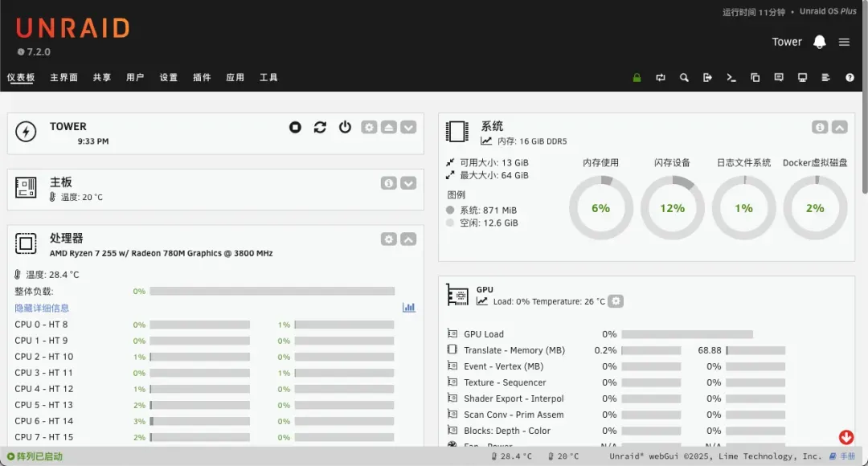Expand the 主板 panel chevron
The image size is (868, 466).
(408, 183)
